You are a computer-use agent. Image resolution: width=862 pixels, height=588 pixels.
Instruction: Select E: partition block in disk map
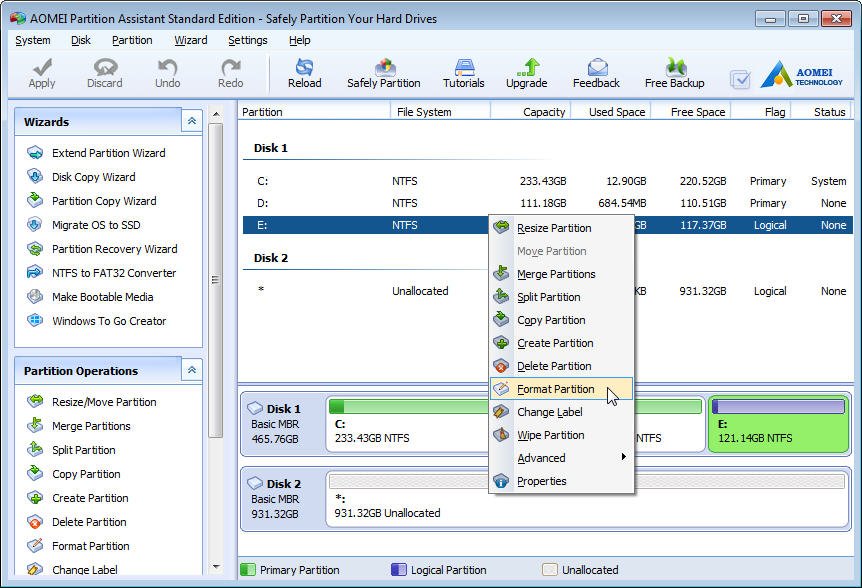coord(778,424)
